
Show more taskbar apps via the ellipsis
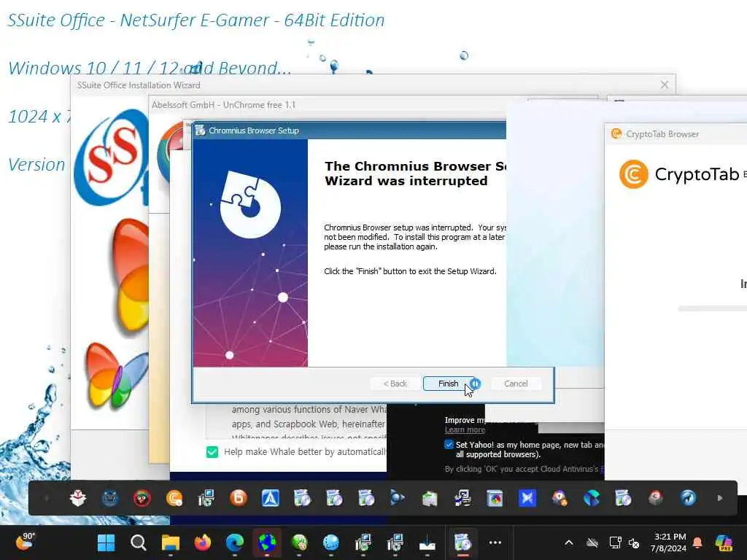click(x=495, y=542)
